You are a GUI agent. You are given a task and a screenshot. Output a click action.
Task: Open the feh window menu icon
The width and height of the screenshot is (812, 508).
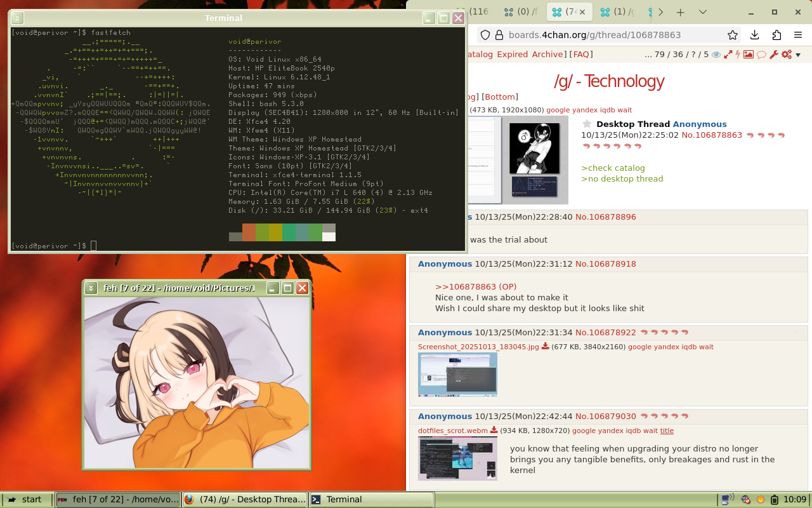91,288
